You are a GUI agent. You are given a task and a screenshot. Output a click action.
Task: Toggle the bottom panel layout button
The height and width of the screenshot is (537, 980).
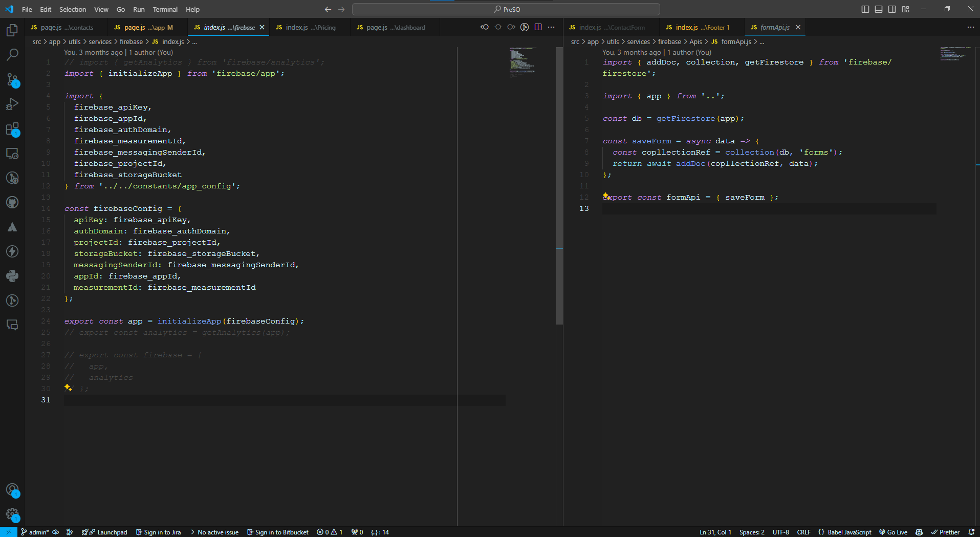tap(879, 9)
